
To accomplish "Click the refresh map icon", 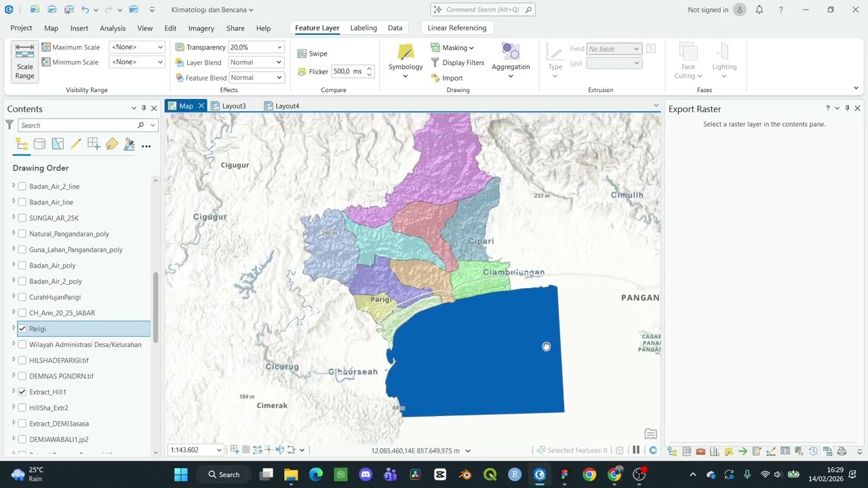I will 653,450.
